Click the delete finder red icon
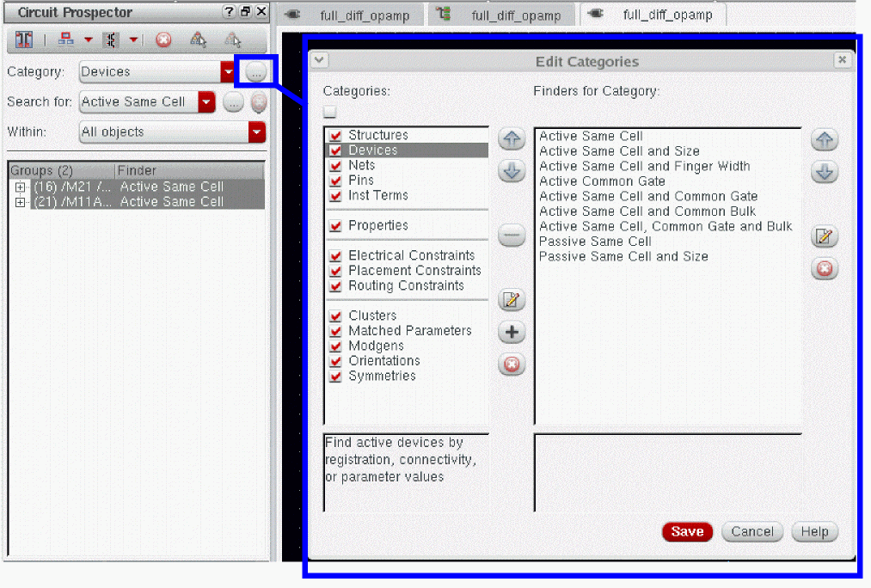 pyautogui.click(x=825, y=269)
